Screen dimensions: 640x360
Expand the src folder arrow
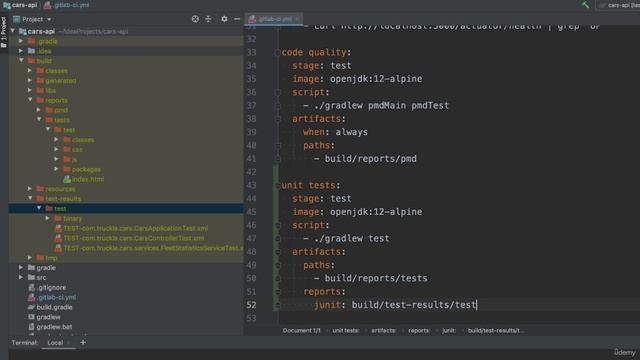[21, 277]
